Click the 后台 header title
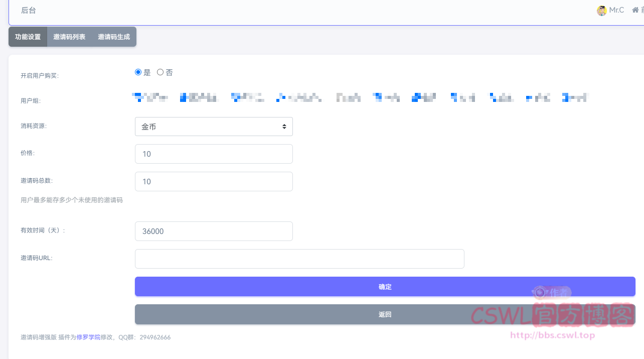This screenshot has height=359, width=644. tap(29, 10)
